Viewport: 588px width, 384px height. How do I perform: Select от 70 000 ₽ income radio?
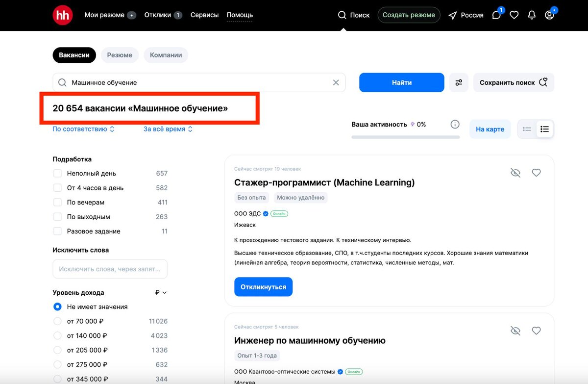[57, 321]
